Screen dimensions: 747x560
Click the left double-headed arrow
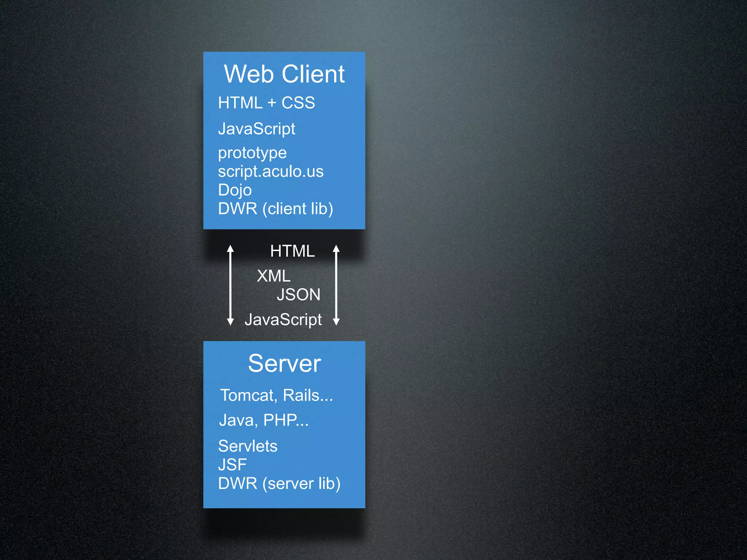tap(230, 285)
